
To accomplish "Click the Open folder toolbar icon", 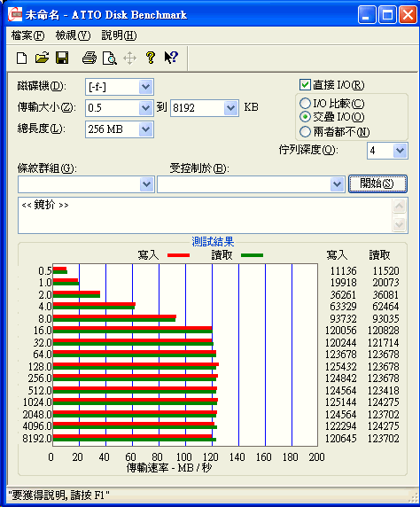I will coord(42,58).
